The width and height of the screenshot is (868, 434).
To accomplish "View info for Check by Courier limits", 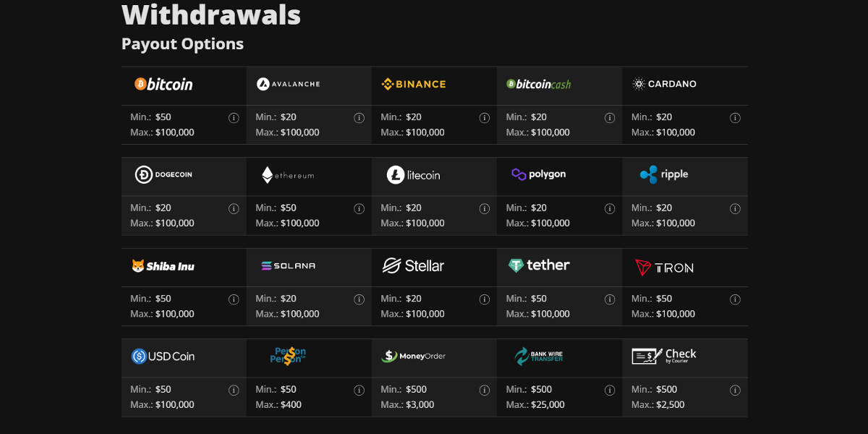I will pyautogui.click(x=735, y=391).
